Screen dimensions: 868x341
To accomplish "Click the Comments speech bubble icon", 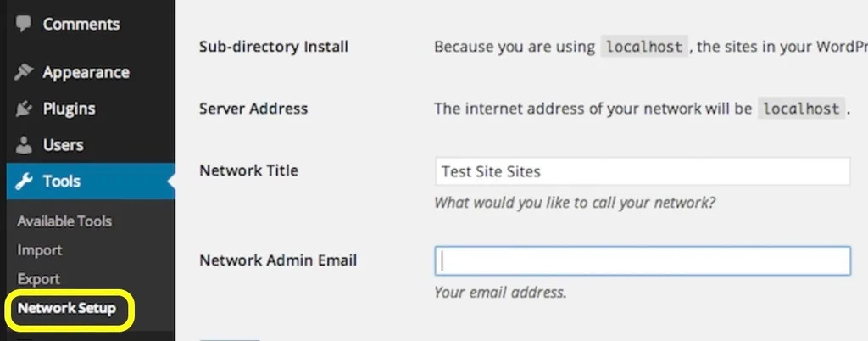I will tap(23, 24).
